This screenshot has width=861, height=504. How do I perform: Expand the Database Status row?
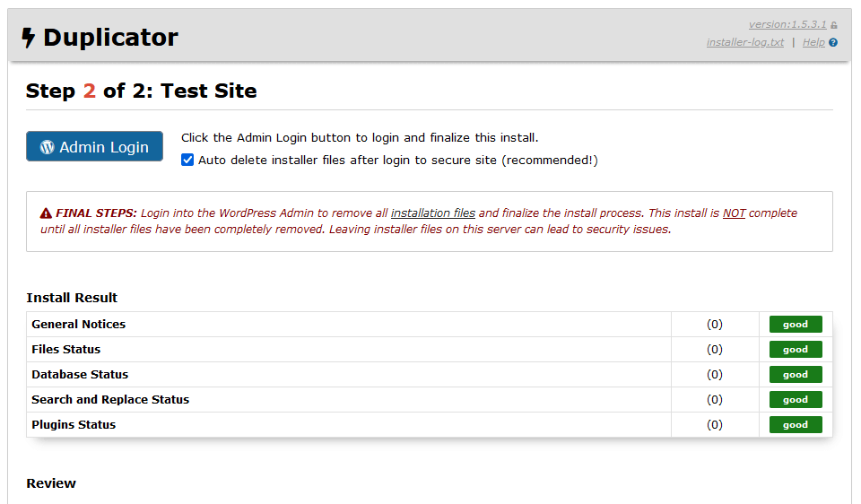(430, 375)
